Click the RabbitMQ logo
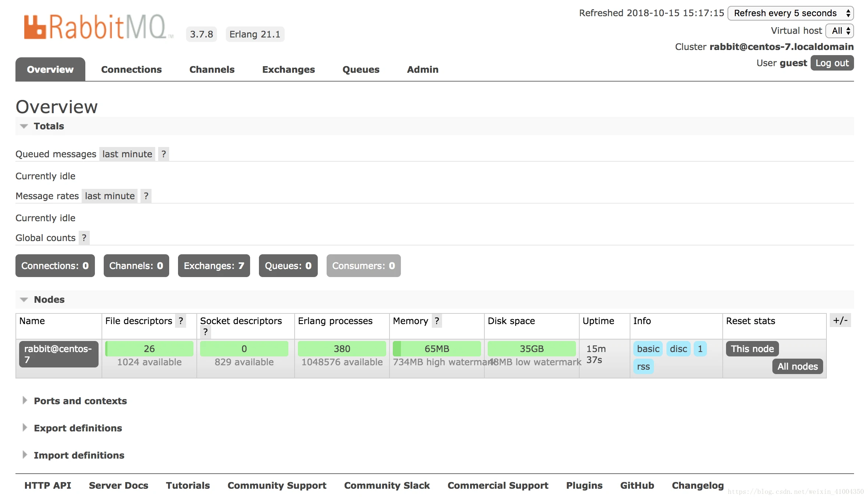868x499 pixels. pos(96,27)
